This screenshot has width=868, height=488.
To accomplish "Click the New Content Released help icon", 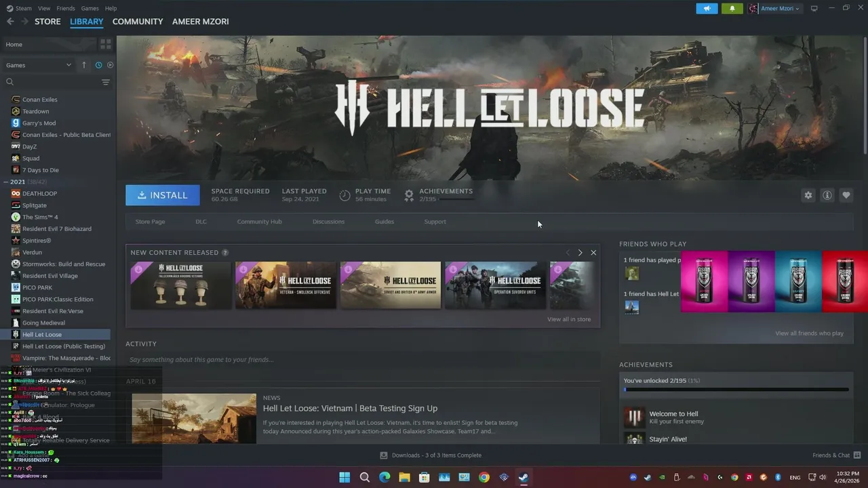I will [x=225, y=253].
